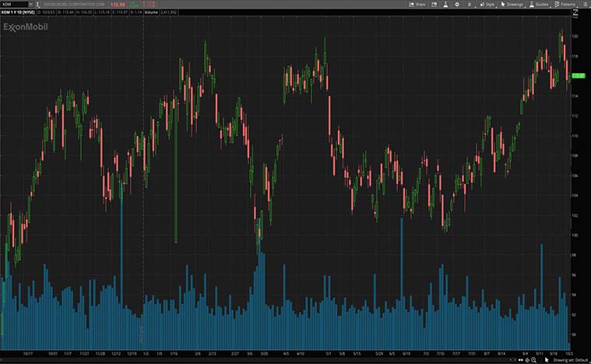Click the double-arrow scroll icon at bottom
591x364 pixels.
[x=521, y=360]
